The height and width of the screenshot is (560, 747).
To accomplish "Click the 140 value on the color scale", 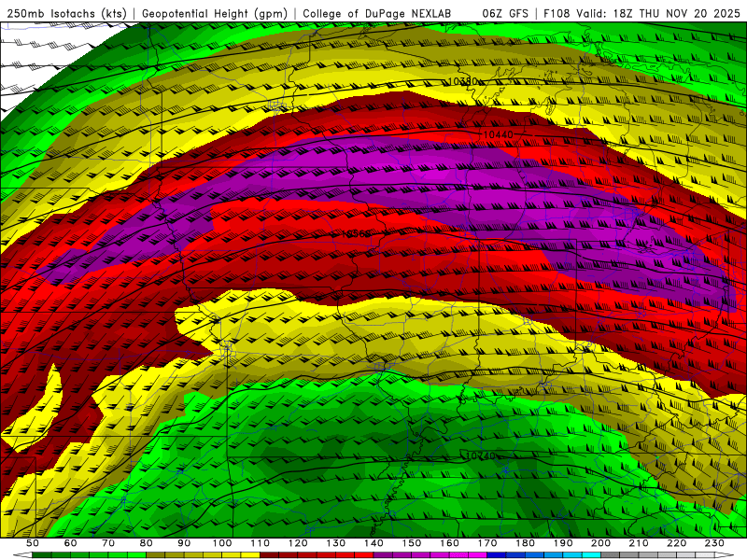I will pyautogui.click(x=374, y=543).
